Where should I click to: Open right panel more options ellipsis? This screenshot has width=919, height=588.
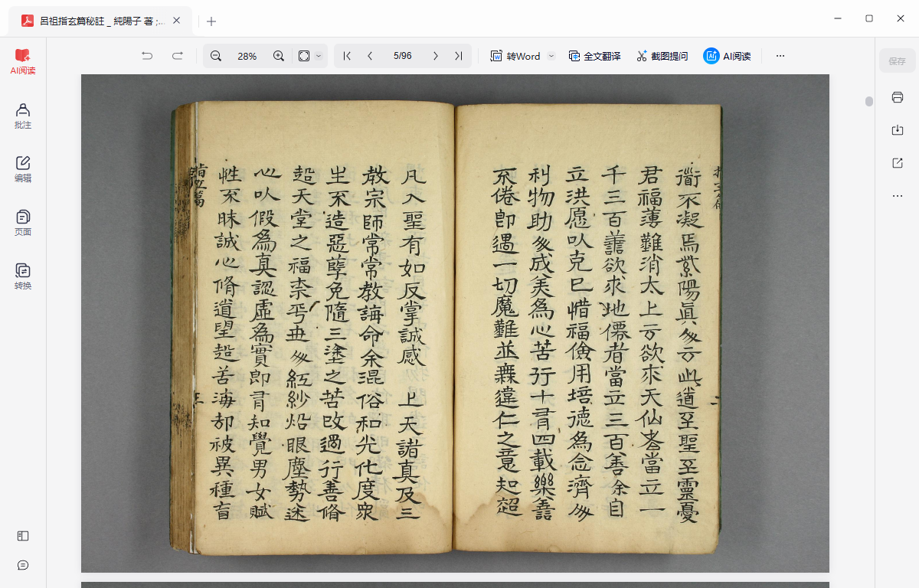coord(898,196)
